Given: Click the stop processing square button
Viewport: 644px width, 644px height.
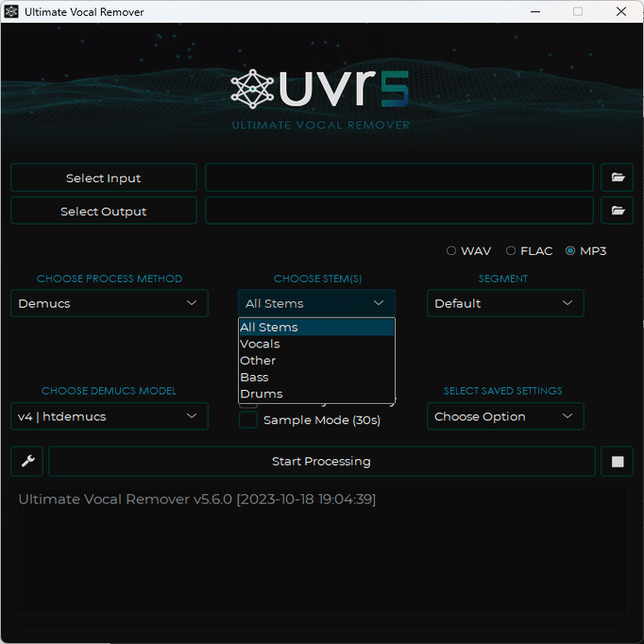Looking at the screenshot, I should 617,461.
